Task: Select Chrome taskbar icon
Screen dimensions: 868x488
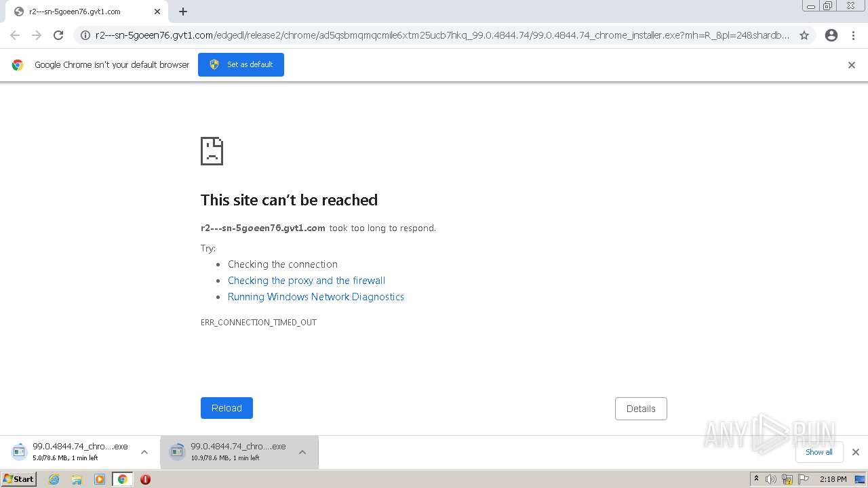Action: click(122, 479)
